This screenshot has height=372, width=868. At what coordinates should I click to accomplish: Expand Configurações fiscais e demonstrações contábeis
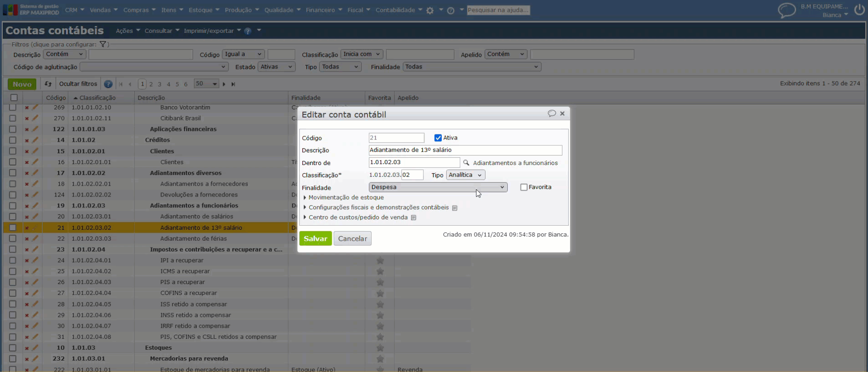click(x=376, y=207)
